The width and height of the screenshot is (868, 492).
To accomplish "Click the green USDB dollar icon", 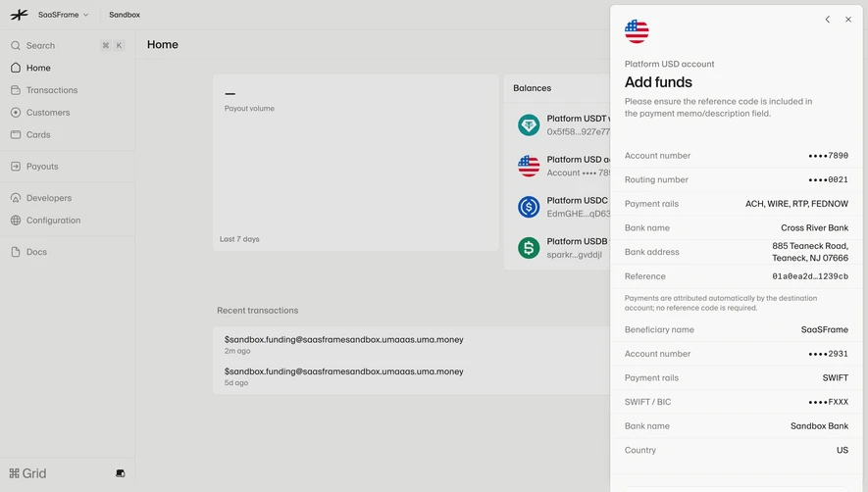I will [x=529, y=248].
